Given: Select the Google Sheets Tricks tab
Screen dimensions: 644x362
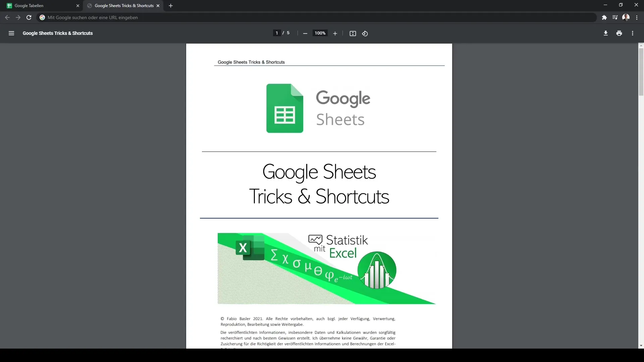Looking at the screenshot, I should 124,5.
